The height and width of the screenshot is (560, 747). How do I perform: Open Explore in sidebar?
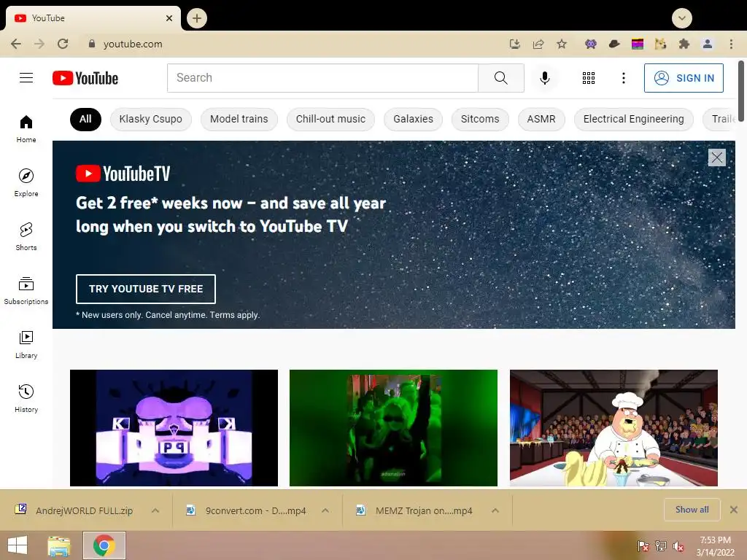click(x=26, y=182)
